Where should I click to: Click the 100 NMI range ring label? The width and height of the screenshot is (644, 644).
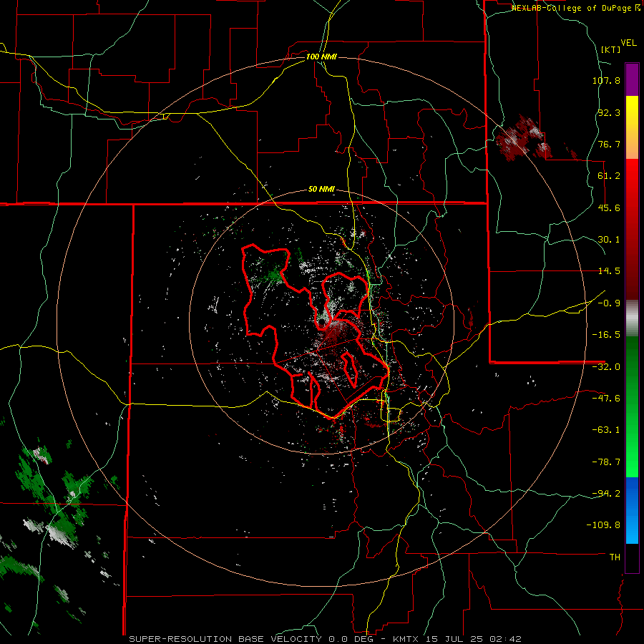[321, 57]
